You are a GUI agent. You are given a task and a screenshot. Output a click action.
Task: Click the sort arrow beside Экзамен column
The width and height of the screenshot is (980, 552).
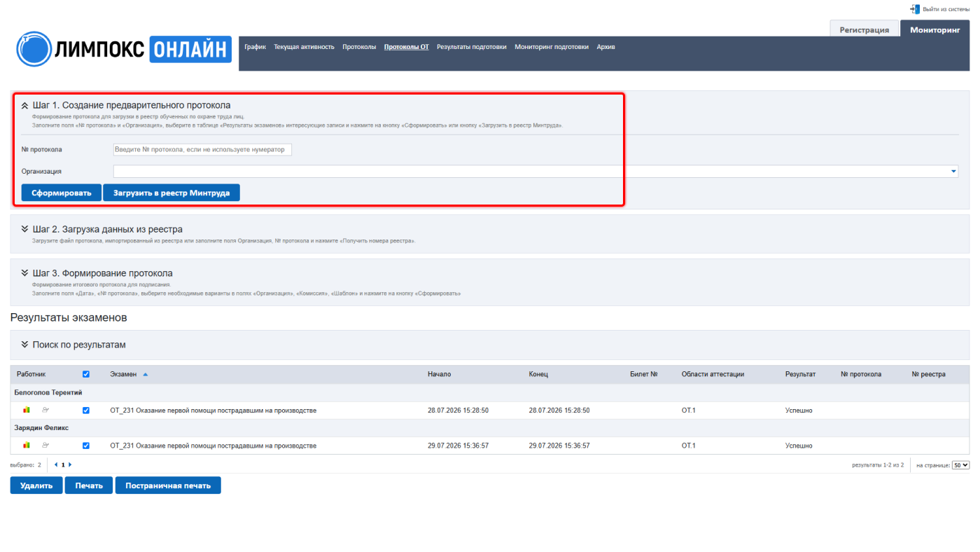click(146, 375)
